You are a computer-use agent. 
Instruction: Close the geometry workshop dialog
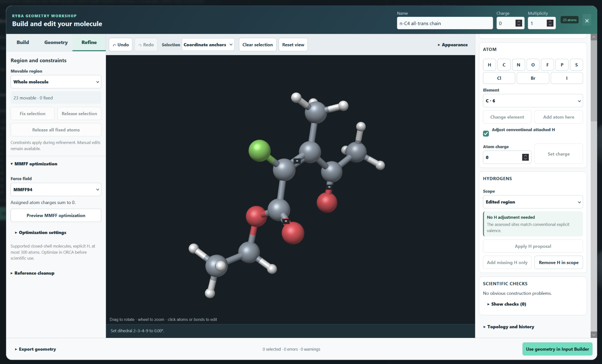[587, 21]
